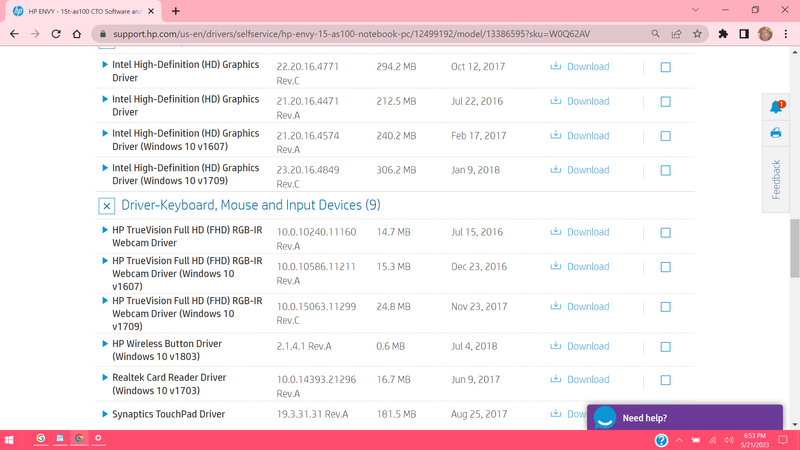Select the HP Wireless Button Driver checkbox
This screenshot has height=450, width=800.
(x=665, y=347)
